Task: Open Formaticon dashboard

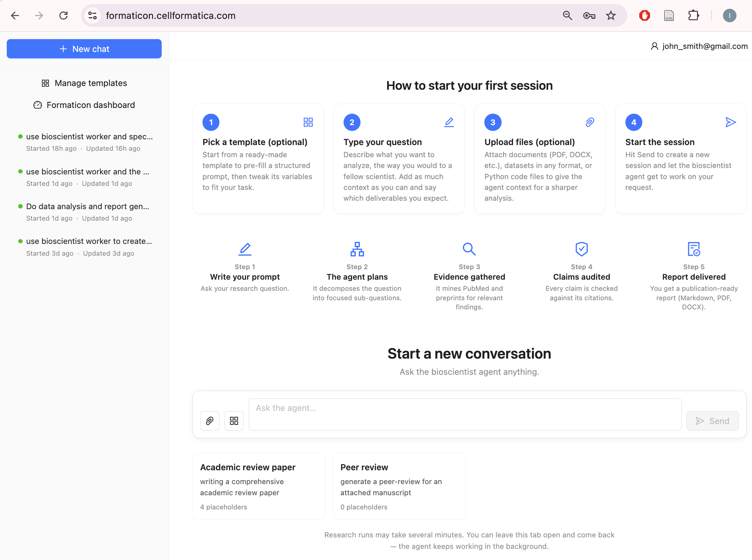Action: (84, 105)
